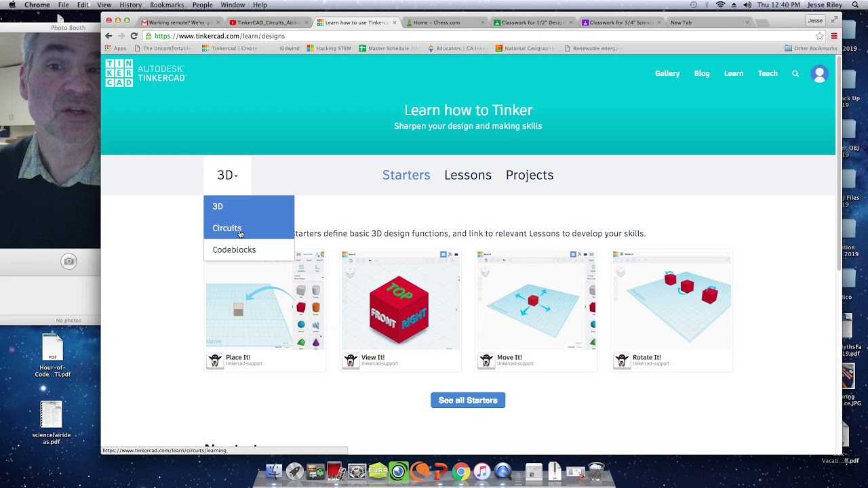Open the Master Schedule bookmark
Viewport: 868px width, 488px height.
(388, 48)
